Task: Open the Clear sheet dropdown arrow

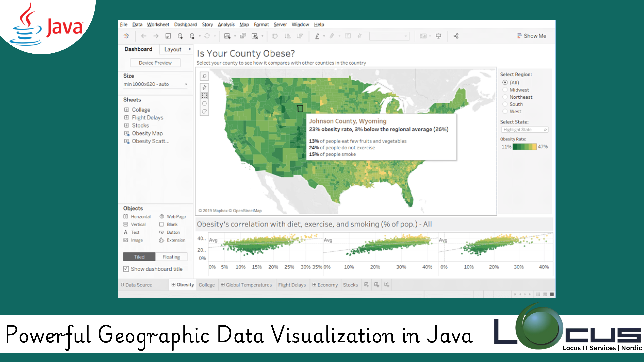Action: [x=262, y=36]
